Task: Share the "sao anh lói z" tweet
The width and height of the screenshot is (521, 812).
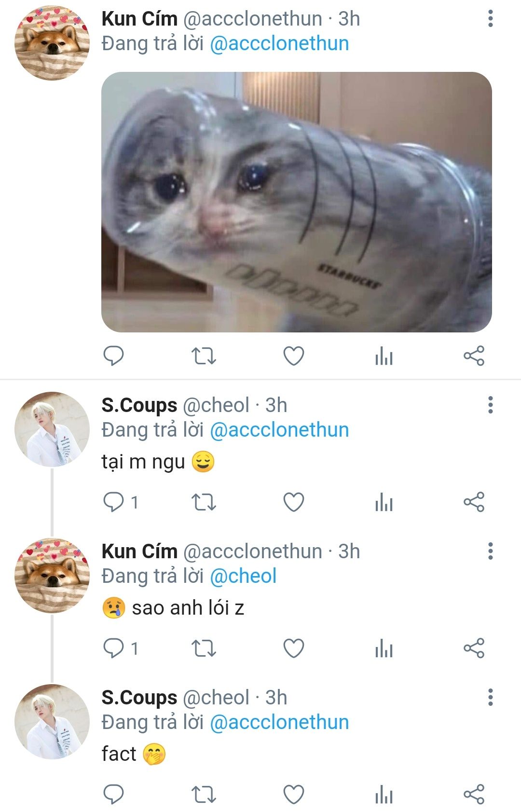Action: coord(474,648)
